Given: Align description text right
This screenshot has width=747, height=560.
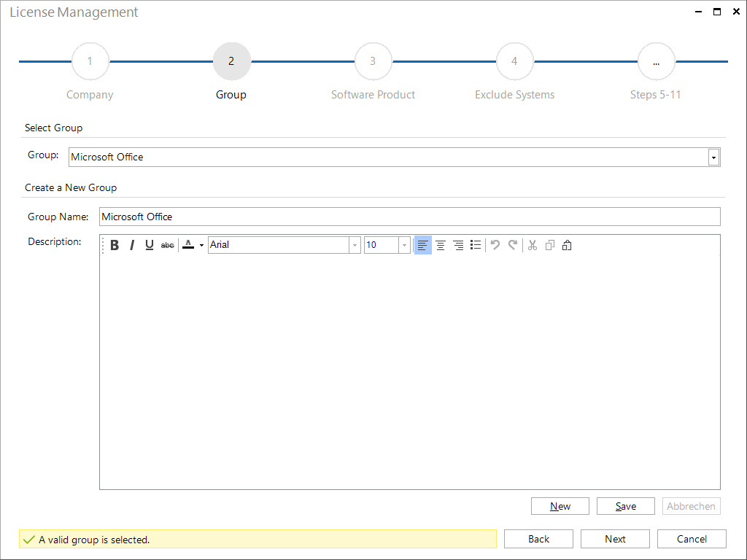Looking at the screenshot, I should 458,245.
